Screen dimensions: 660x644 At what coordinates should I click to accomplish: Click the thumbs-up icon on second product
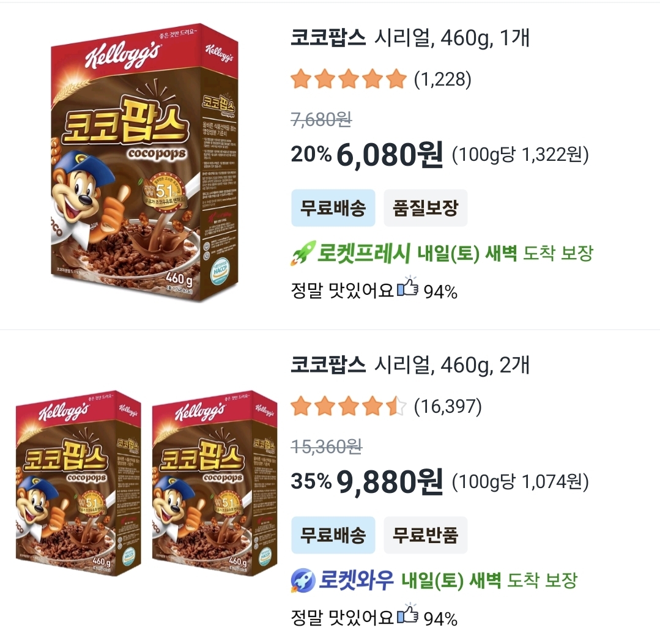pyautogui.click(x=407, y=615)
